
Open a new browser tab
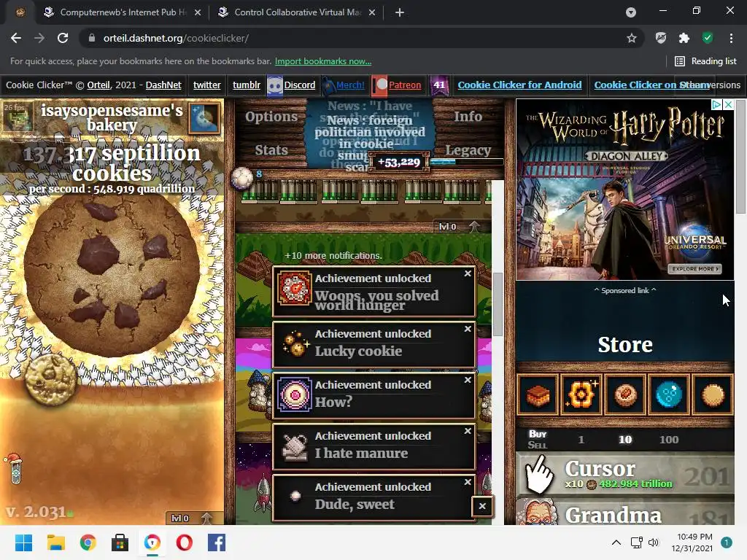(x=400, y=12)
